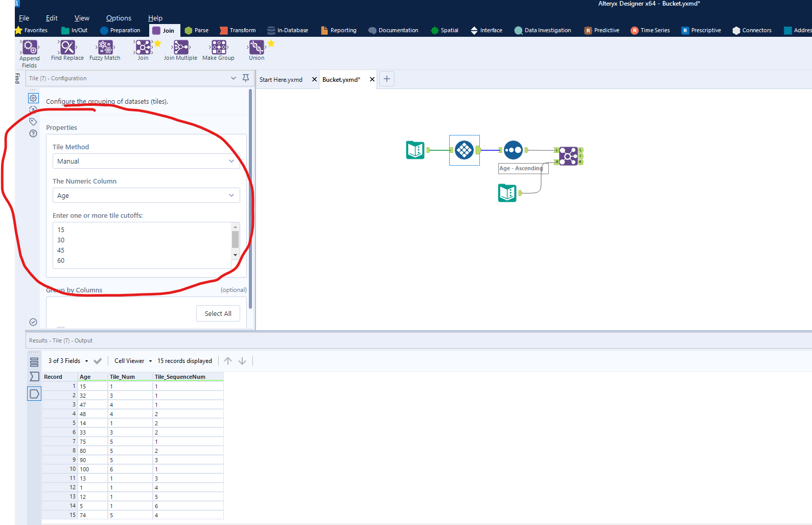Pin the Configuration panel
Image resolution: width=812 pixels, height=525 pixels.
click(246, 78)
